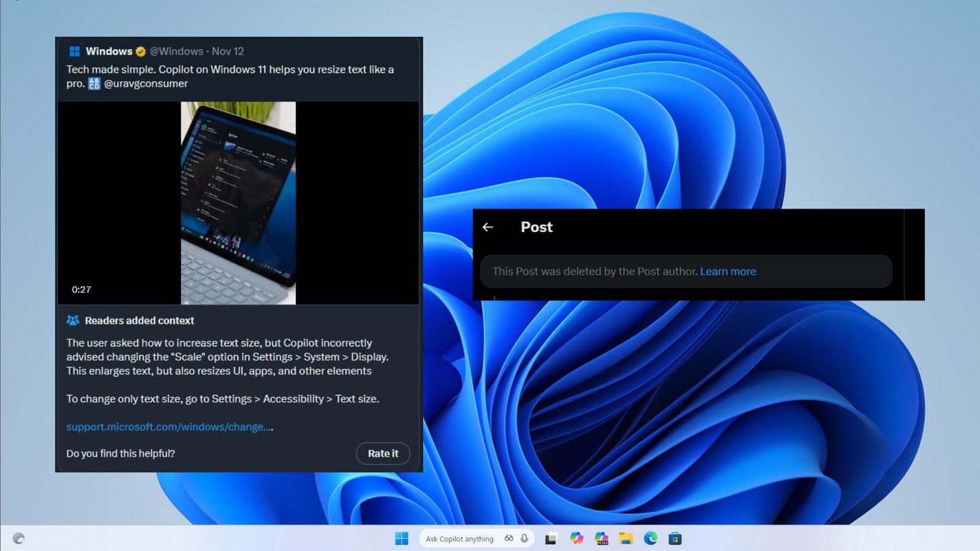The width and height of the screenshot is (980, 551).
Task: Open the Microsoft 365 app
Action: click(601, 538)
